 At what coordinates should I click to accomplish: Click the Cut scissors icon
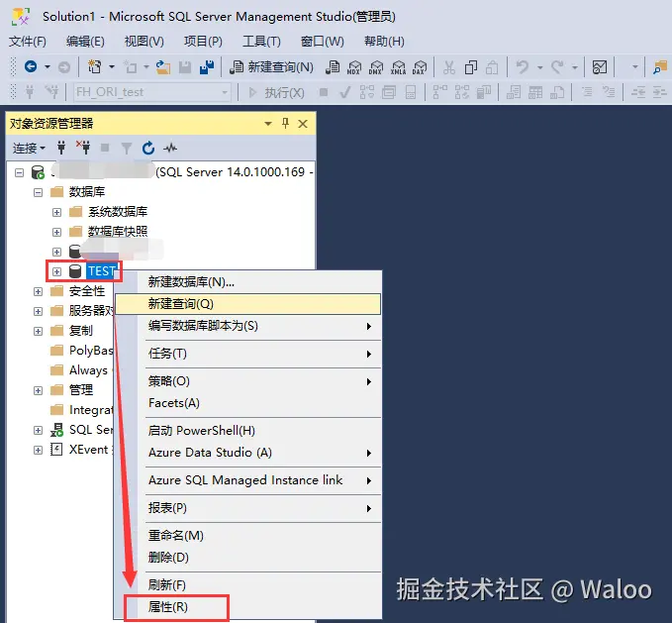(x=449, y=67)
